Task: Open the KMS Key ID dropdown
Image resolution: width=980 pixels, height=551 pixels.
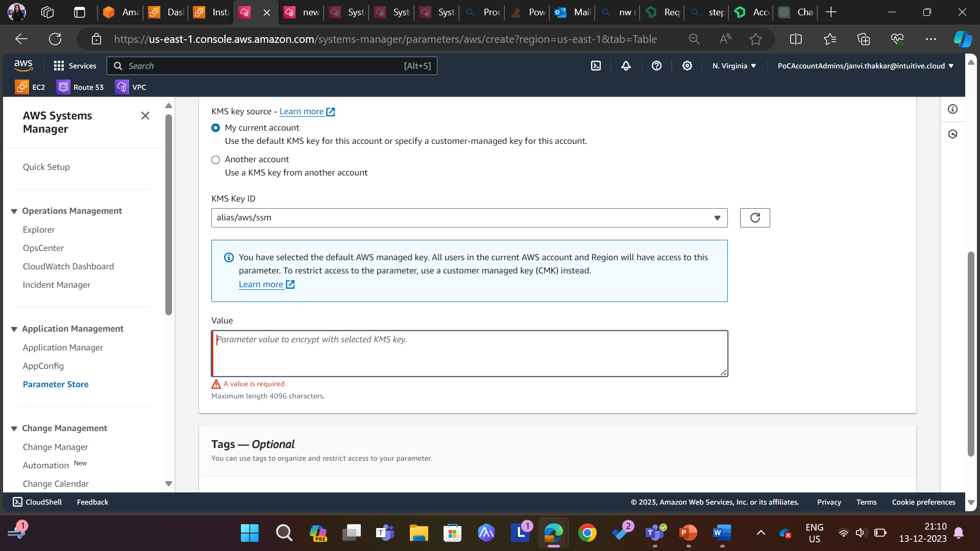Action: click(x=469, y=218)
